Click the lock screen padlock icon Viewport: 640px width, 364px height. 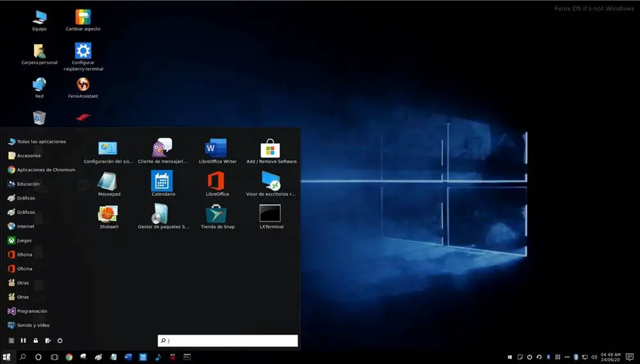[x=35, y=340]
